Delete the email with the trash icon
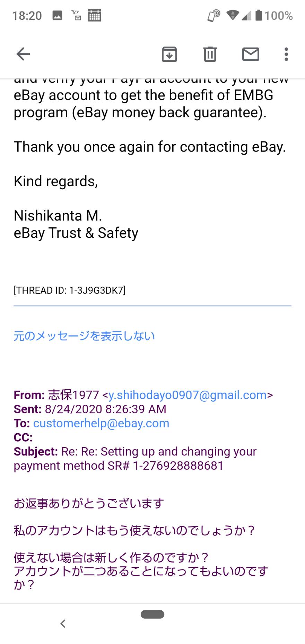 [x=210, y=54]
